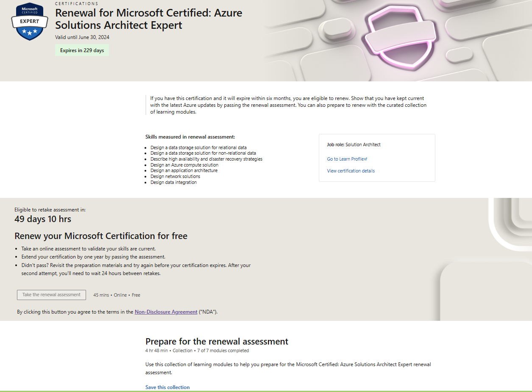Click the CERTIFICATIONS label above the title
This screenshot has height=392, width=532.
tap(77, 4)
